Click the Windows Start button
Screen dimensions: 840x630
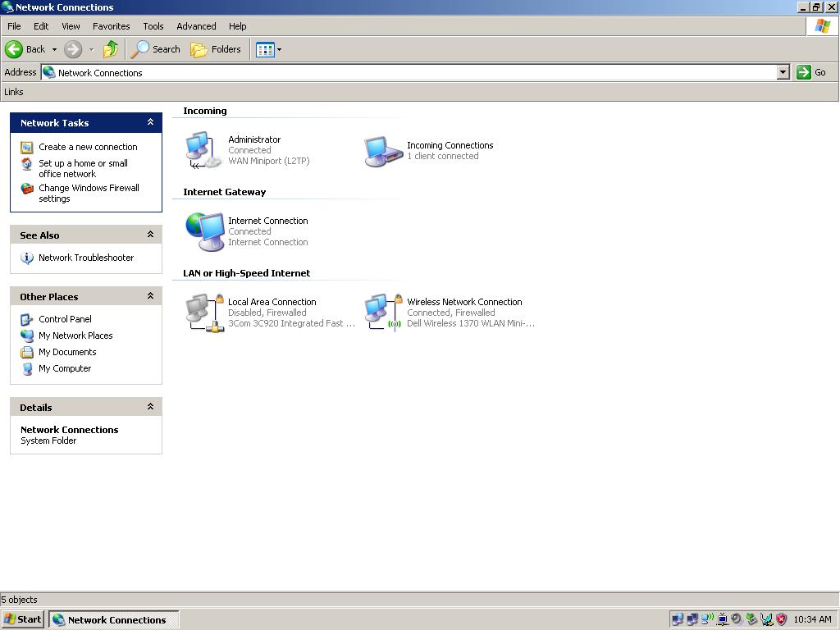coord(23,619)
